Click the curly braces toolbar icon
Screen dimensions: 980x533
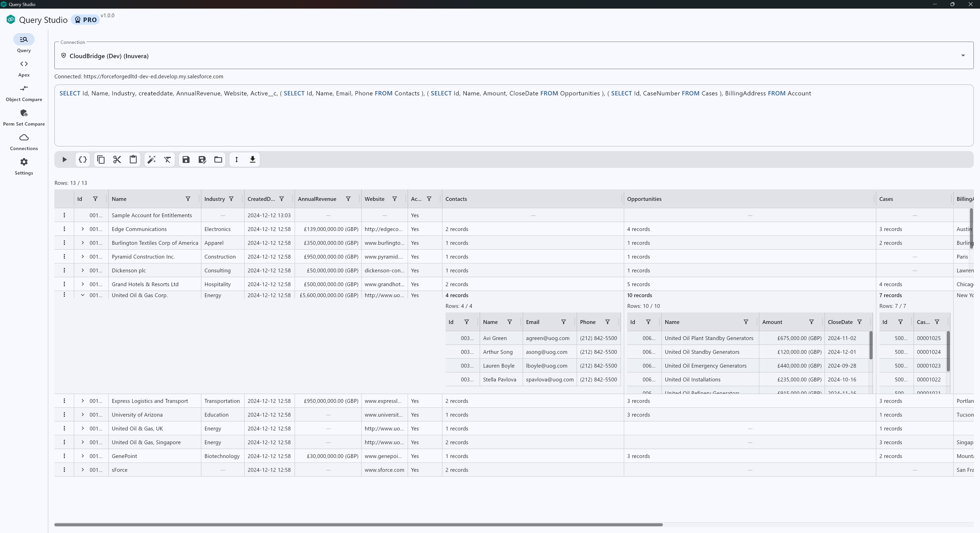pyautogui.click(x=83, y=160)
